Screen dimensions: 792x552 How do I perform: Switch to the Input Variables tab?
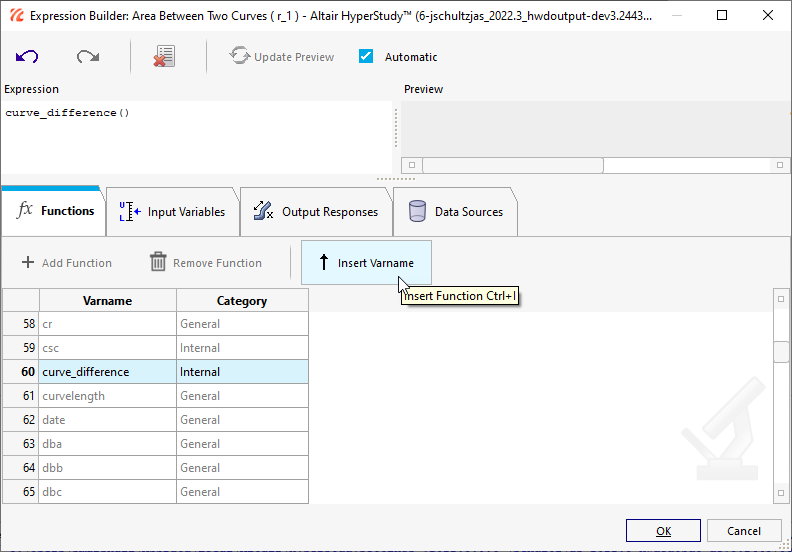[x=172, y=212]
